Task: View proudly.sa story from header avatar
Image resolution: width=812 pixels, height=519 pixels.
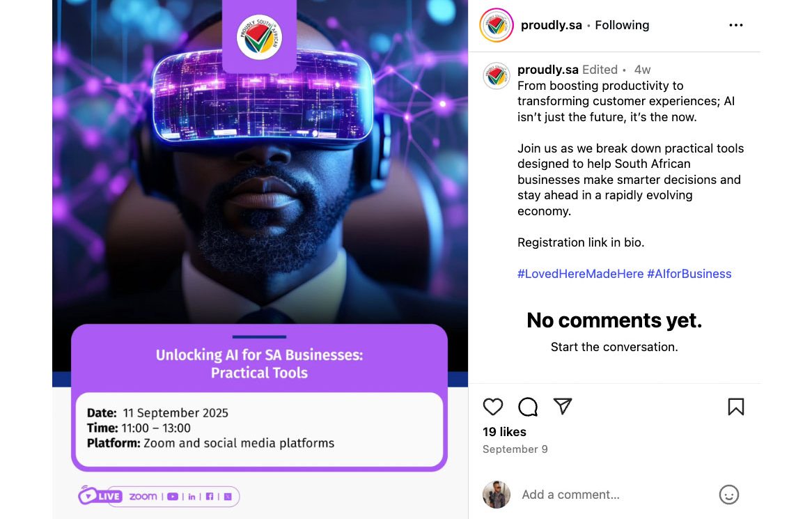Action: point(496,25)
